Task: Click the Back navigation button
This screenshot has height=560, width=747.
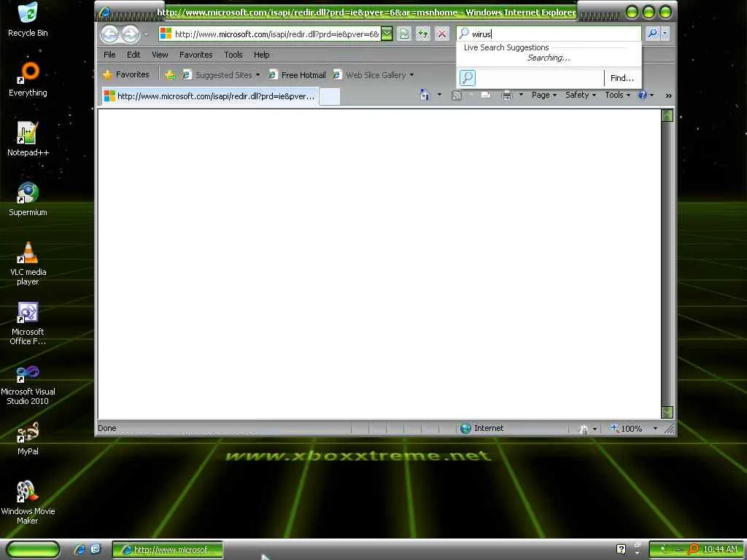Action: click(109, 34)
